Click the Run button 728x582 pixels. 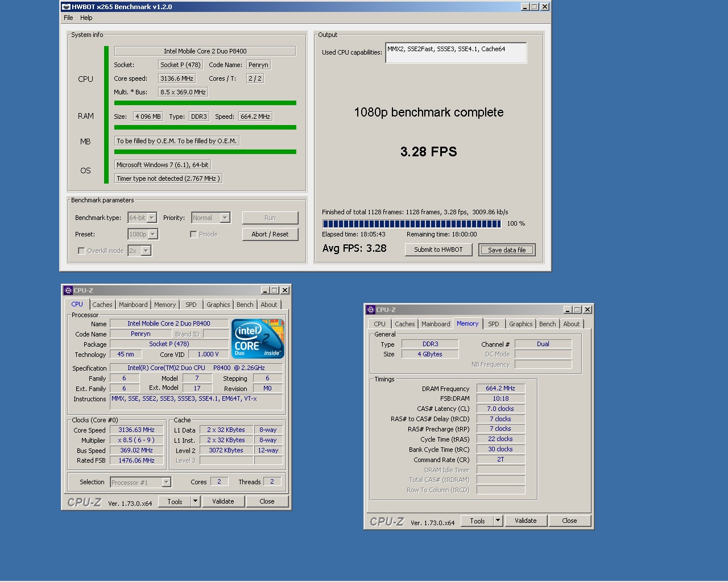coord(270,218)
